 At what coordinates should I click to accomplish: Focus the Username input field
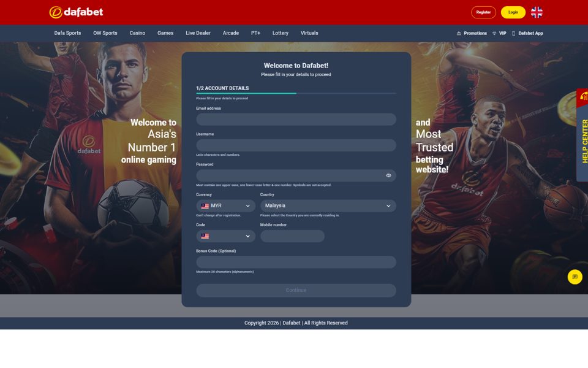coord(296,145)
